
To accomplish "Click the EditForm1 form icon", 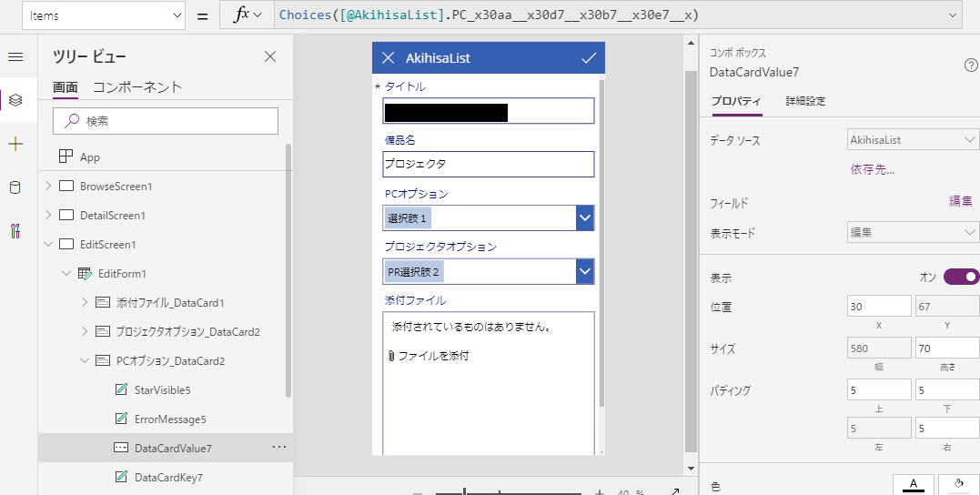I will pos(85,273).
